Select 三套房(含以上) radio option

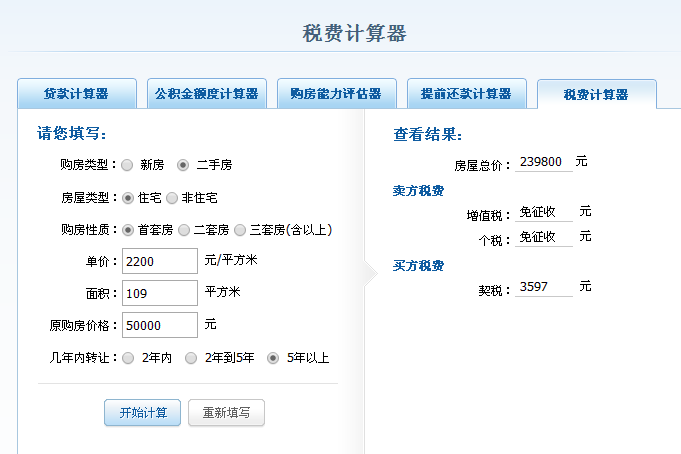pos(240,230)
